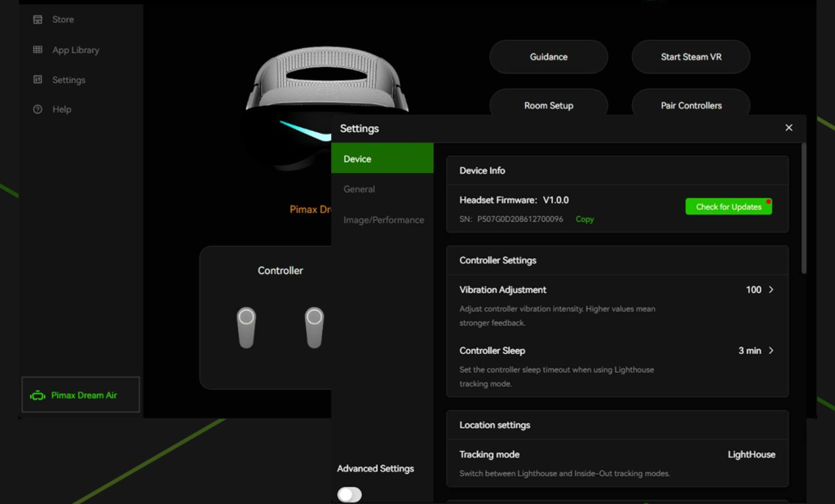Screen dimensions: 835x504
Task: Click the Help question mark icon
Action: 38,109
